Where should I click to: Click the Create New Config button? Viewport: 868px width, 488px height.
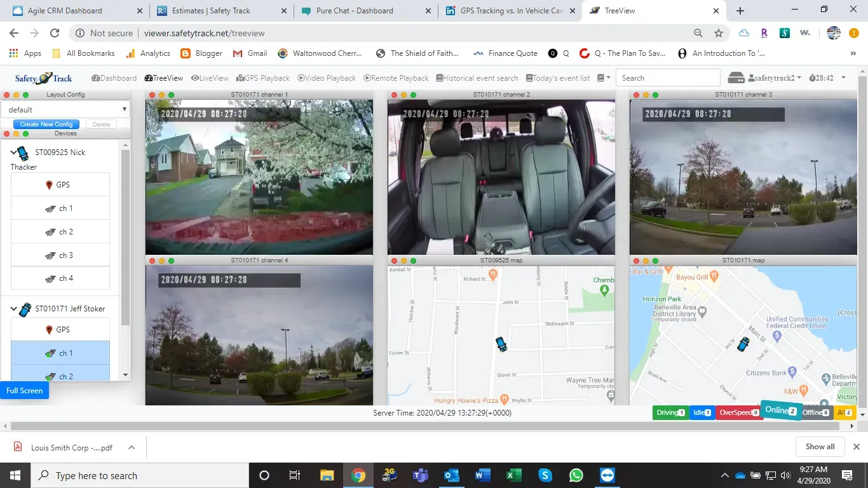(x=45, y=124)
